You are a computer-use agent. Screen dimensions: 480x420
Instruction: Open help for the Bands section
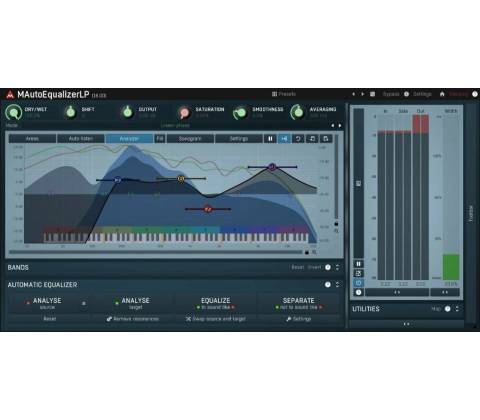[328, 267]
